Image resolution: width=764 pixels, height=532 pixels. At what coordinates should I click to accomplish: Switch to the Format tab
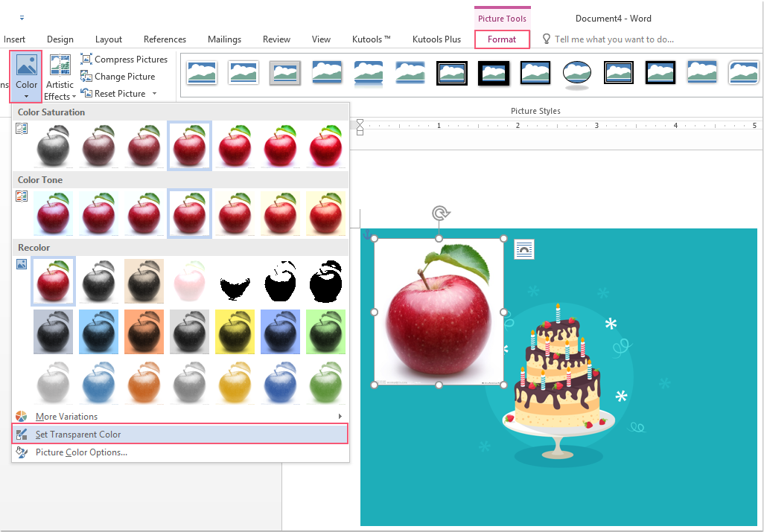[x=502, y=39]
